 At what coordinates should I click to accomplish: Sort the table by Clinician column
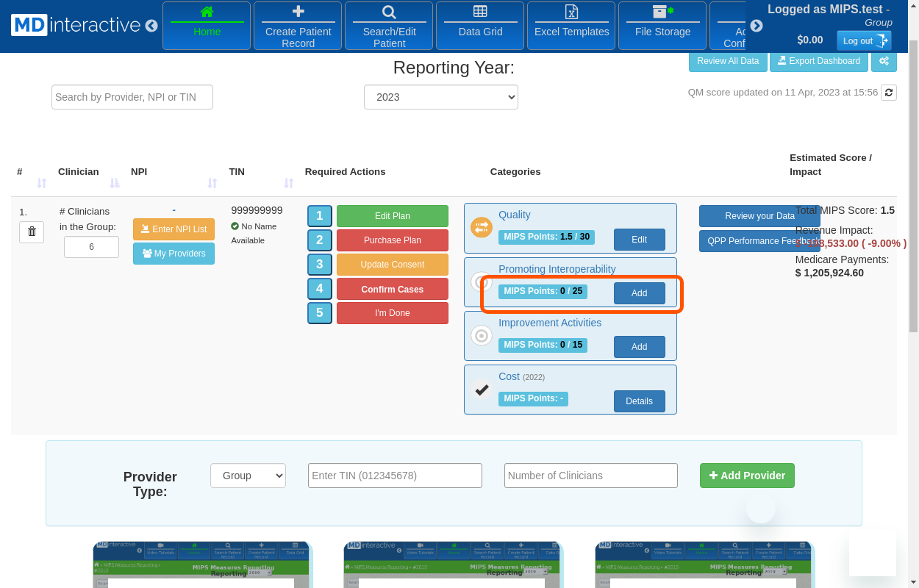(x=115, y=183)
